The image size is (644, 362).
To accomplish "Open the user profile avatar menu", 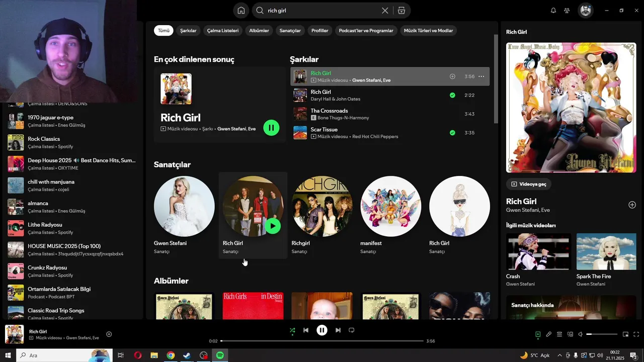I will pyautogui.click(x=585, y=11).
